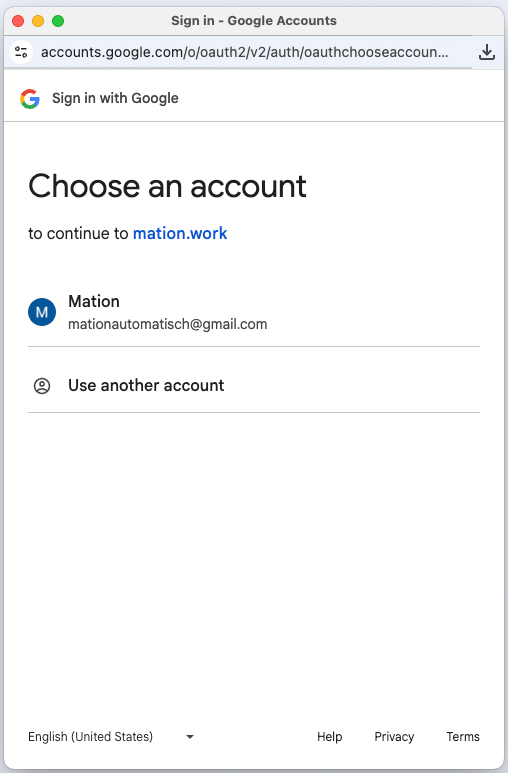This screenshot has width=508, height=773.
Task: Open the Terms link
Action: point(463,737)
